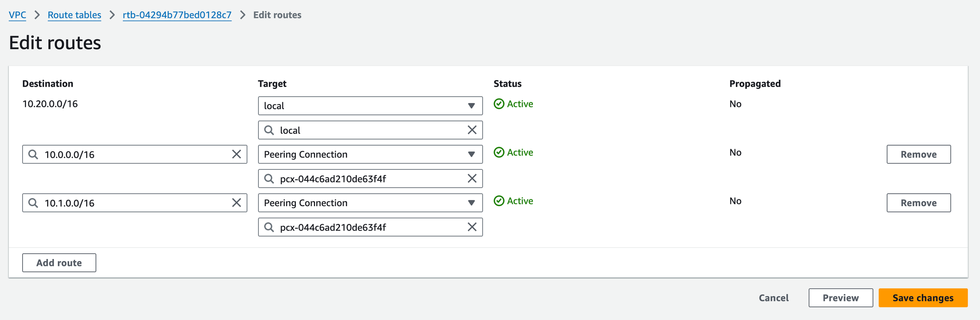Open rtb-04294b77bed0128c7 breadcrumb link

(177, 15)
